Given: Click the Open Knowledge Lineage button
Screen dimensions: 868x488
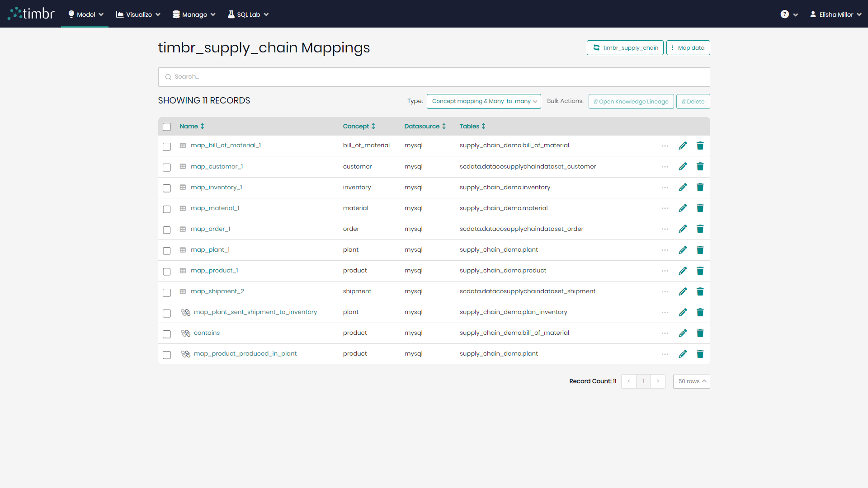Looking at the screenshot, I should (631, 101).
